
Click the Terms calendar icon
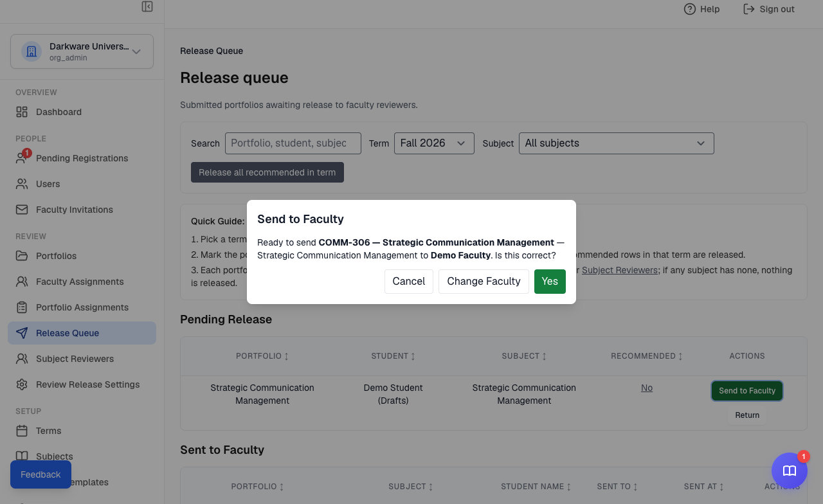point(22,431)
